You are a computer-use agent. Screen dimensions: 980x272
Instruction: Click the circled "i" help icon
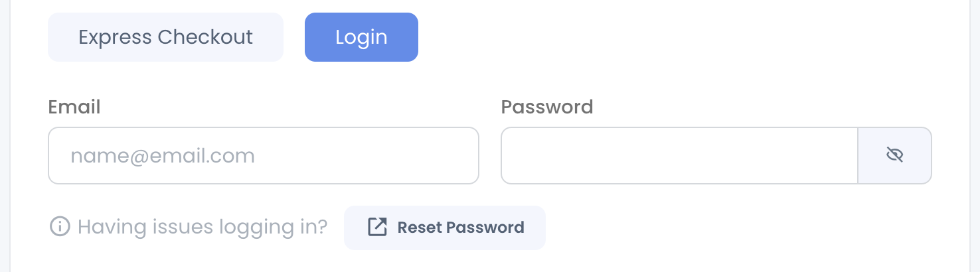tap(60, 228)
